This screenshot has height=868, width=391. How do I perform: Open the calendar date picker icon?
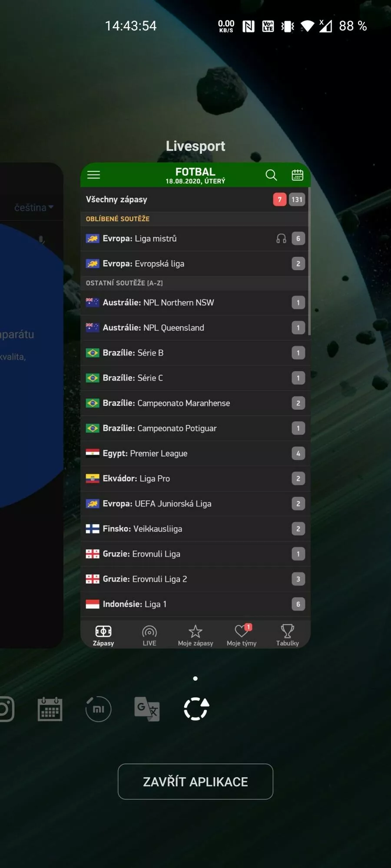[x=298, y=175]
